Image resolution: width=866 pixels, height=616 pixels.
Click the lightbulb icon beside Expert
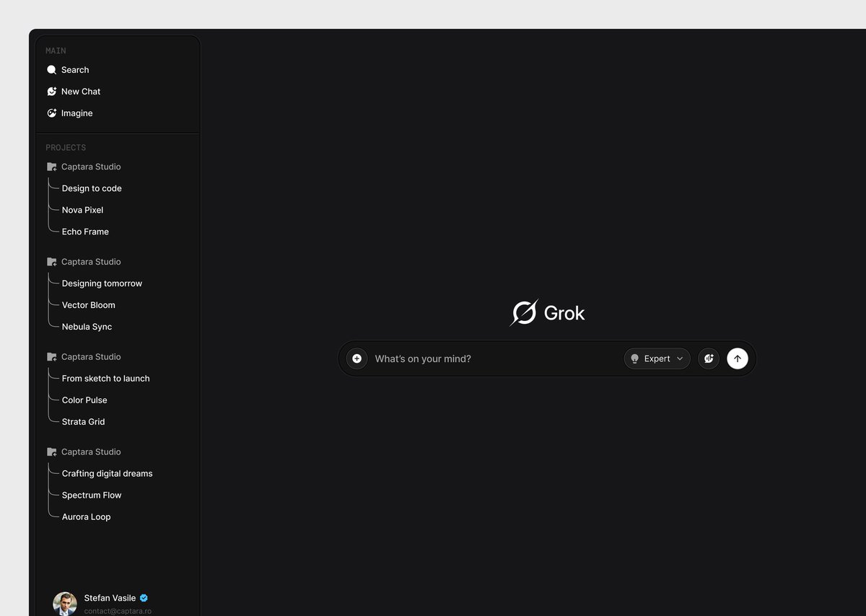tap(635, 358)
